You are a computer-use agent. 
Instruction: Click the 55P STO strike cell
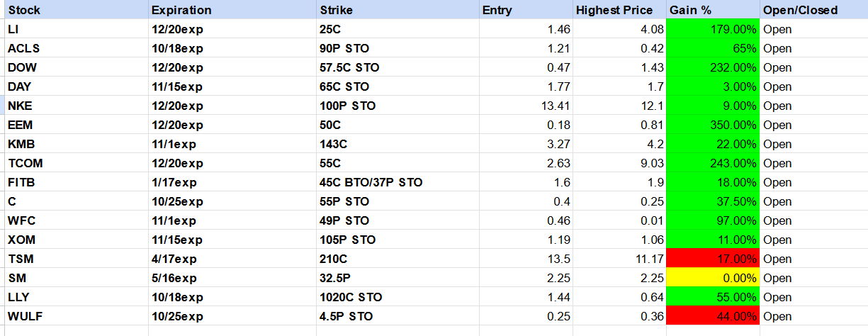pos(398,201)
